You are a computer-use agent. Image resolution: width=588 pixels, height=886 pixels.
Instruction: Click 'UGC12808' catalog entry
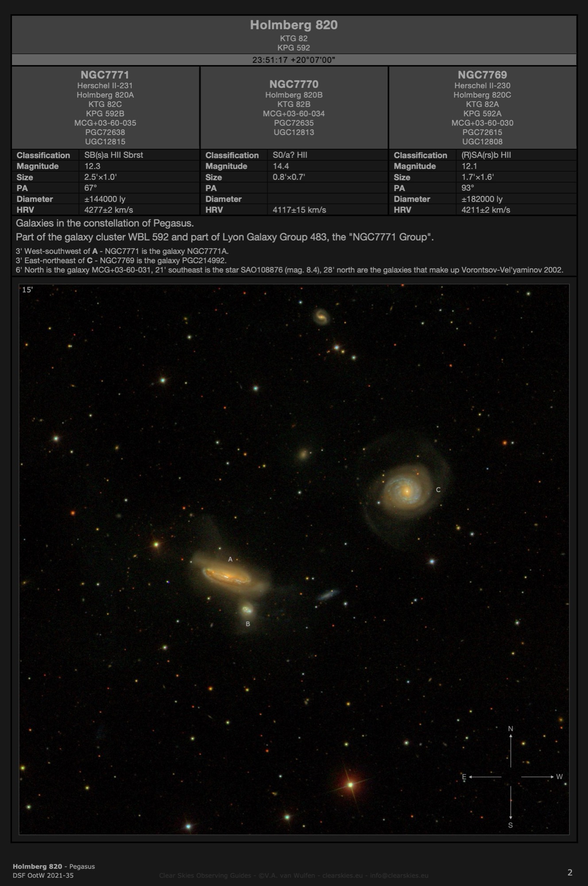(x=482, y=141)
